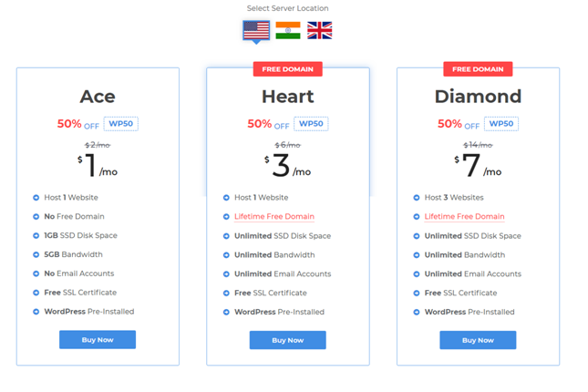
Task: Click the bullet icon beside Ace's Free SSL Certificate
Action: click(x=36, y=293)
